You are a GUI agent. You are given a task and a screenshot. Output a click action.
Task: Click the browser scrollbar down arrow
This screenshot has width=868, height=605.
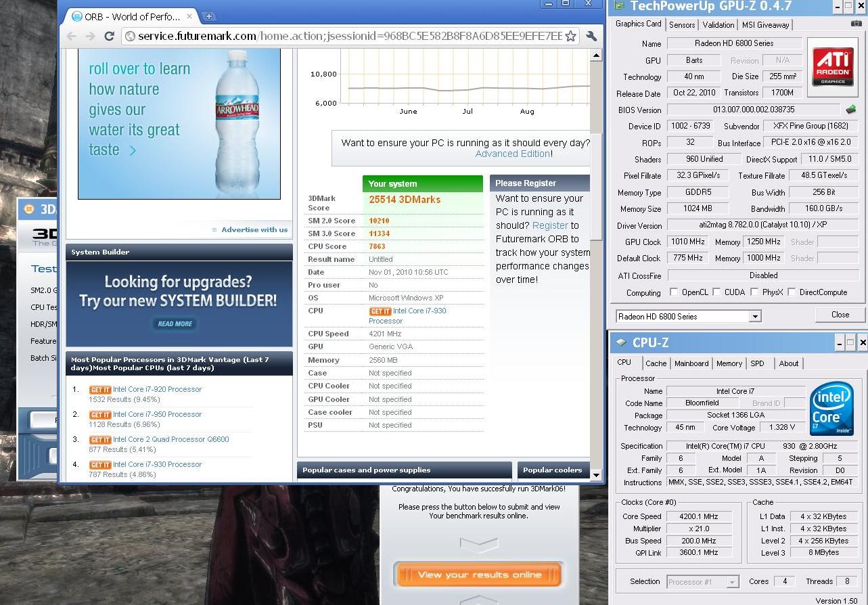(596, 475)
